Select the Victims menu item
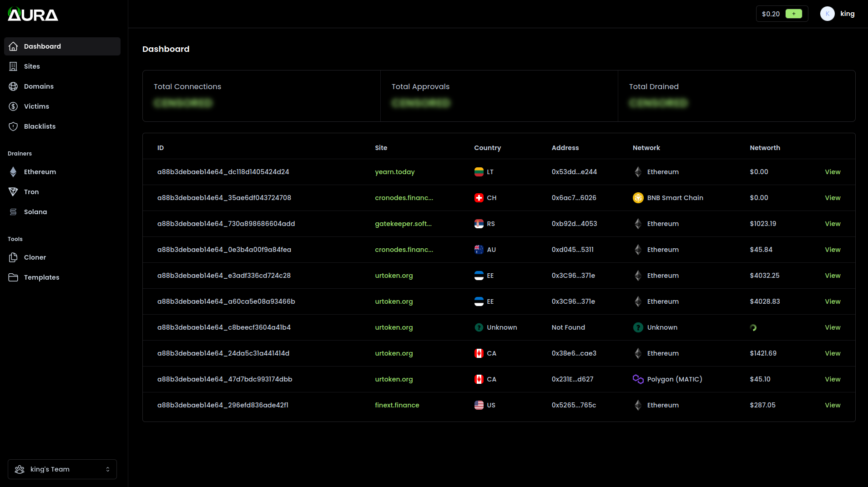This screenshot has height=487, width=868. [62, 106]
